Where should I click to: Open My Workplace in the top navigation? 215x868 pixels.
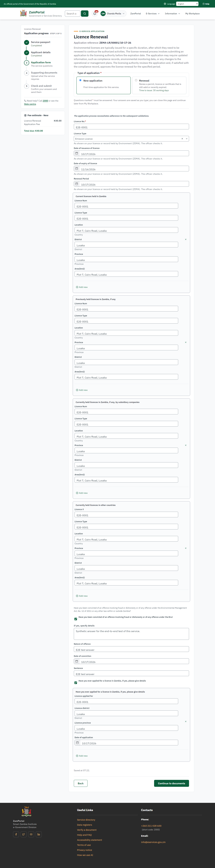click(192, 14)
